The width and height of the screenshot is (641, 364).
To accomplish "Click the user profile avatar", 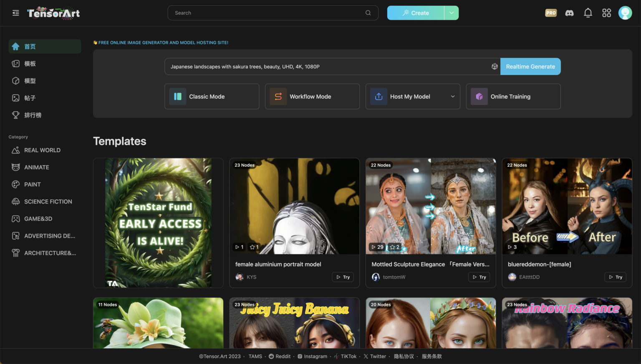I will coord(625,13).
